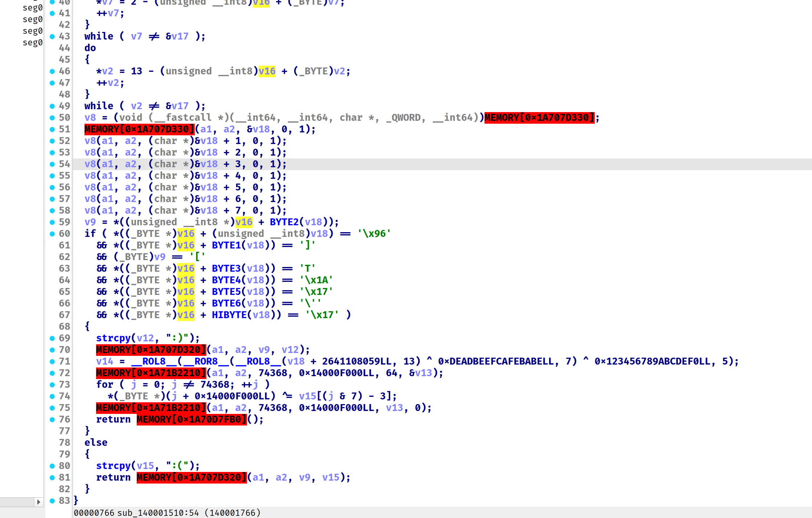Toggle breakpoint dot on line 69
The image size is (812, 518).
(x=52, y=338)
